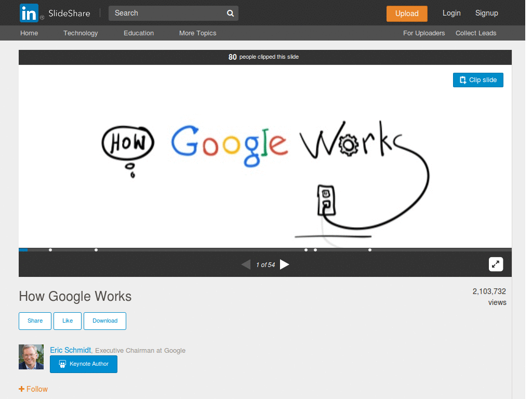532x399 pixels.
Task: Go to next slide arrow
Action: pos(284,264)
